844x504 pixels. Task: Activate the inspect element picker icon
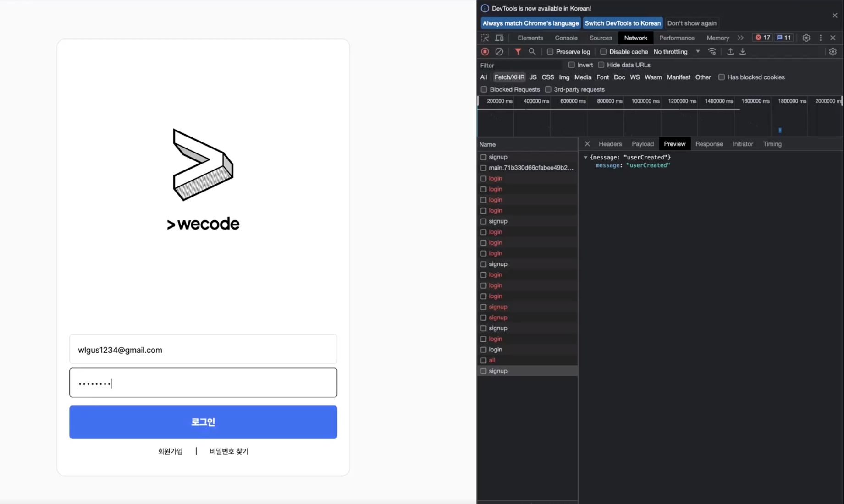tap(485, 38)
